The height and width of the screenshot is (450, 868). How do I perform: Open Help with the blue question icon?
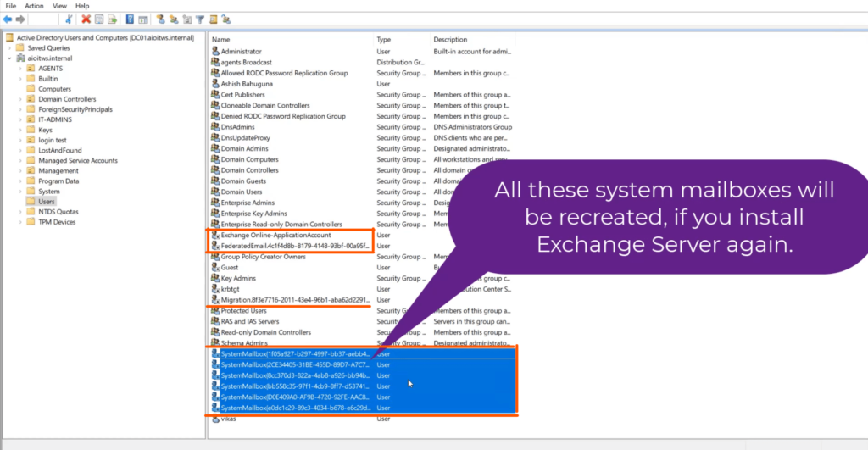(x=130, y=19)
